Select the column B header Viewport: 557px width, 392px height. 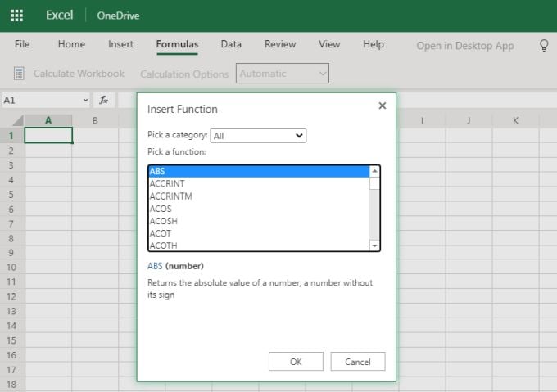click(x=95, y=121)
